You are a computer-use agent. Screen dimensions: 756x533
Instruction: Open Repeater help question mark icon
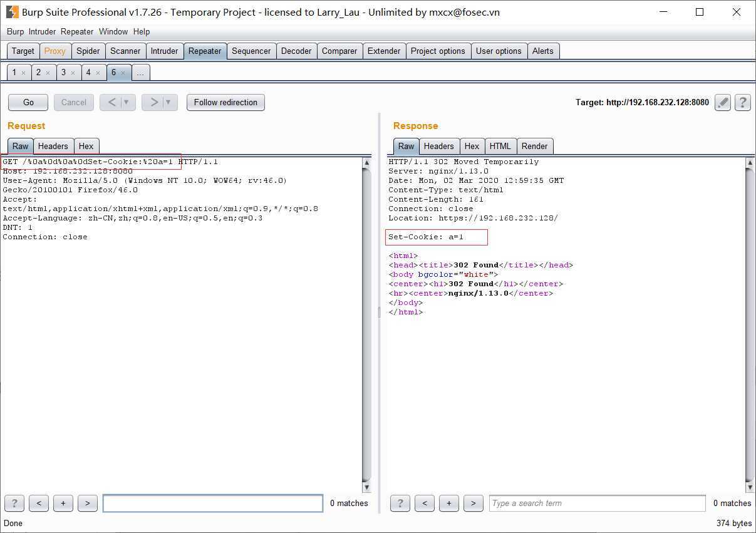coord(743,102)
